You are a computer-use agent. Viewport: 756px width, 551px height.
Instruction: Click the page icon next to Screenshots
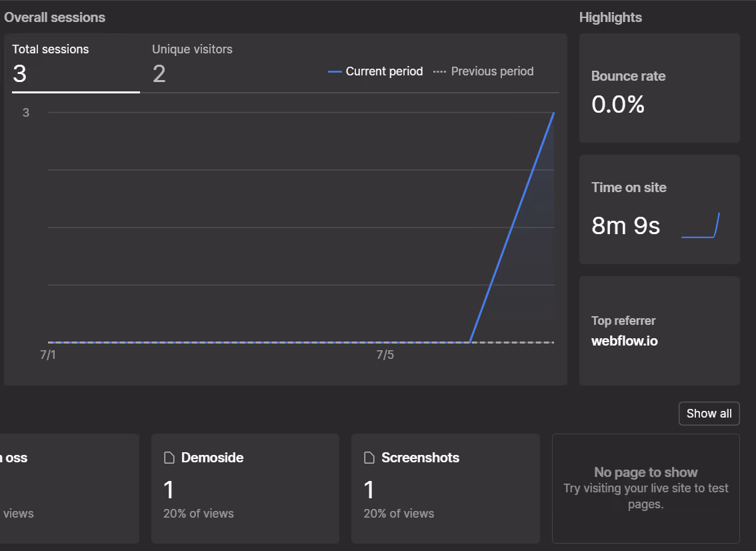coord(369,458)
